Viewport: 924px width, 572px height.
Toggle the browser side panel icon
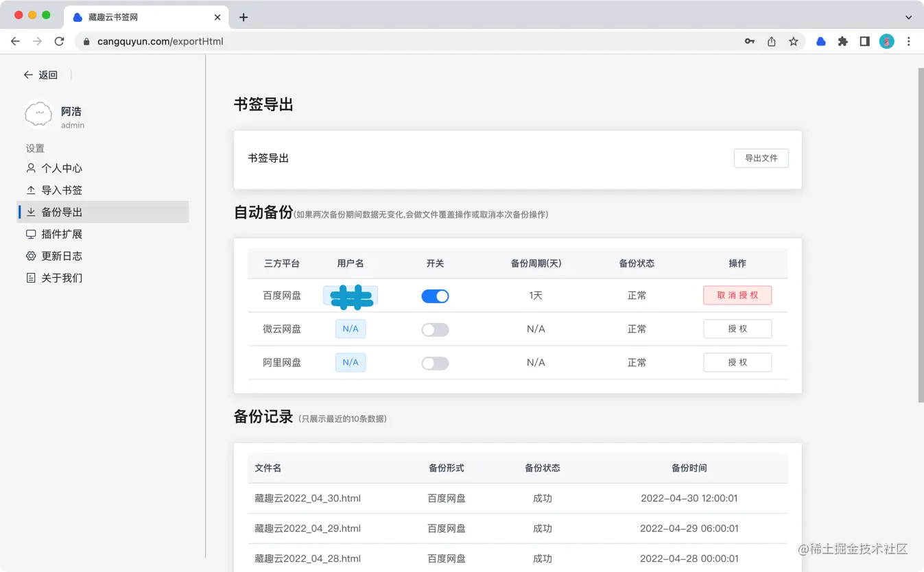coord(865,41)
